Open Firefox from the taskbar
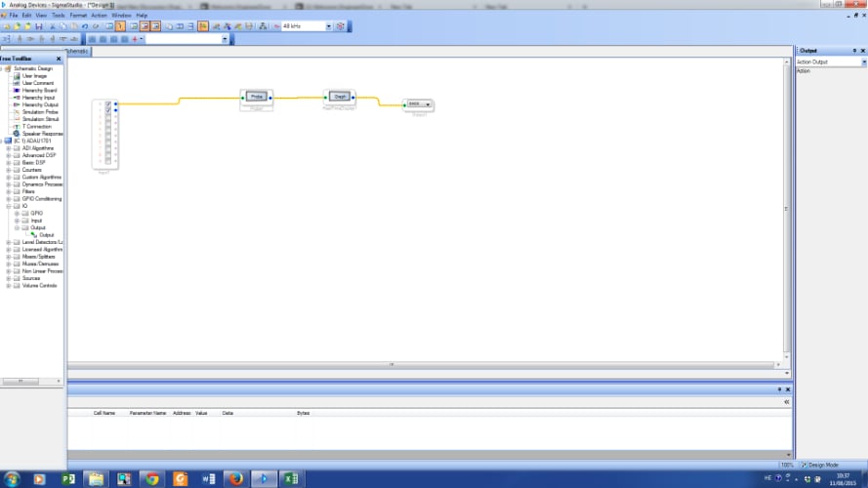 [x=236, y=478]
